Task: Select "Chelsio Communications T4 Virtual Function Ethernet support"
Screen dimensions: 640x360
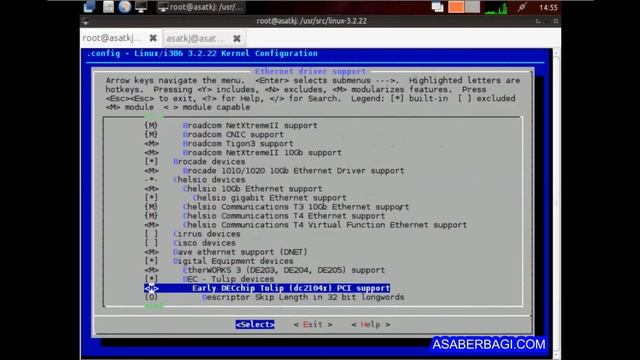Action: tap(324, 225)
